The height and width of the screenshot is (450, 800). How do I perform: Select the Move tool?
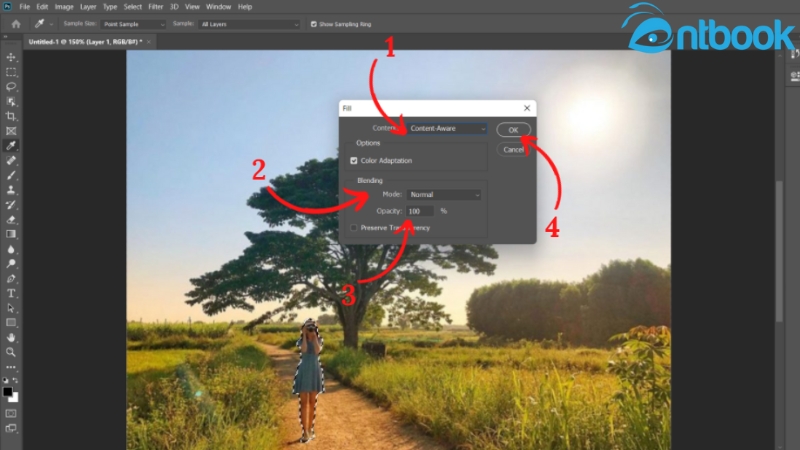click(x=11, y=57)
